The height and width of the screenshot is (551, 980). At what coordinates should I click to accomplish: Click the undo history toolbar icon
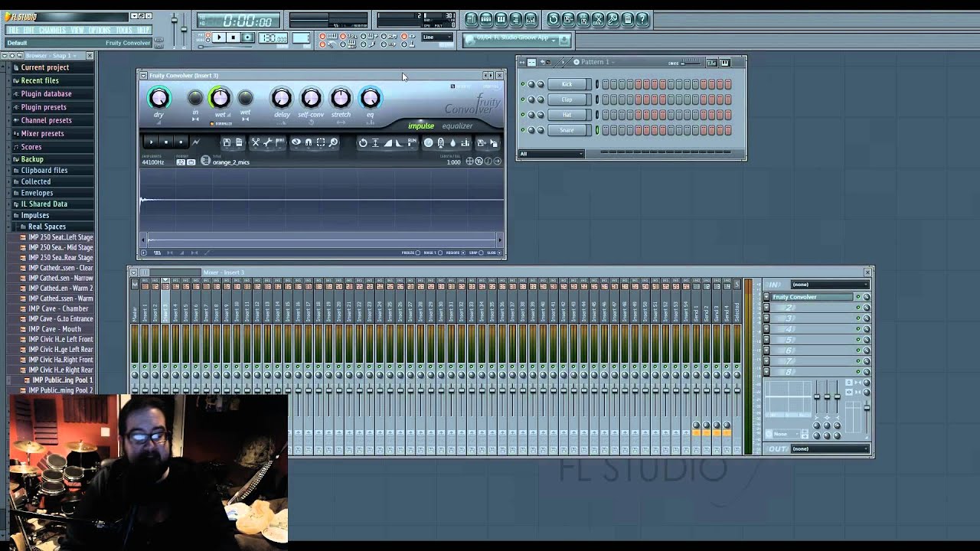point(554,19)
